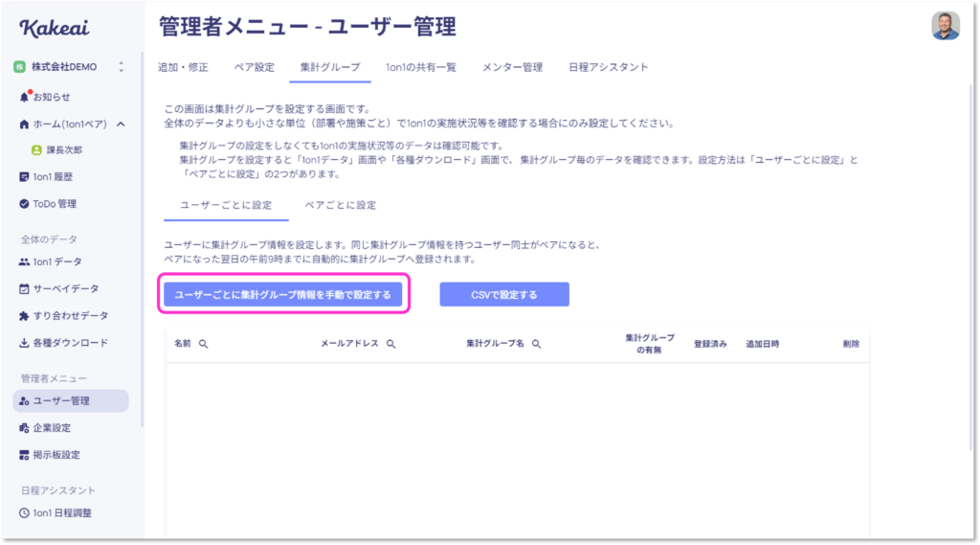Screen dimensions: 980x545
Task: Switch to the 追加・修正 tab
Action: [183, 67]
